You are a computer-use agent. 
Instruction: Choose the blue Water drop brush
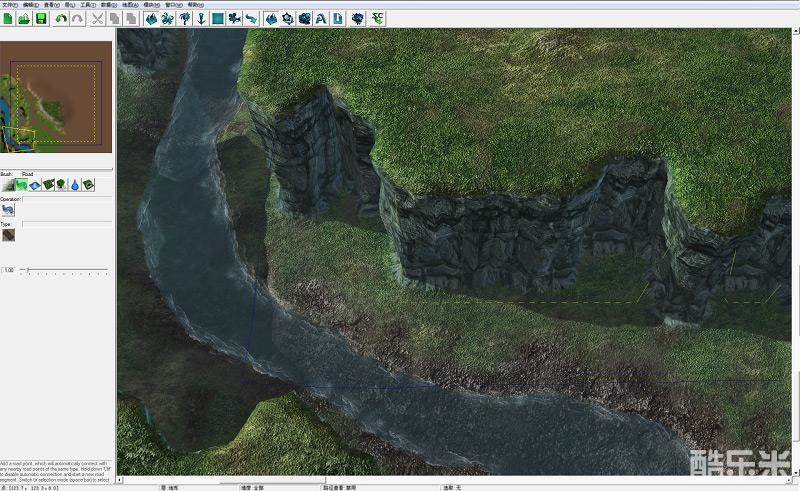75,185
